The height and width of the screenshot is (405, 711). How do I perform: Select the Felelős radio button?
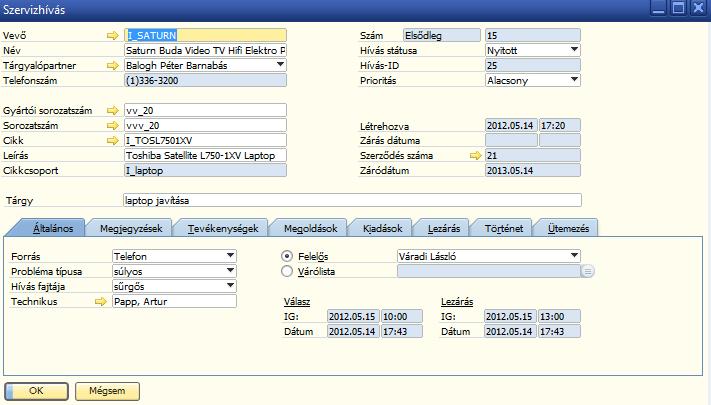(x=287, y=256)
